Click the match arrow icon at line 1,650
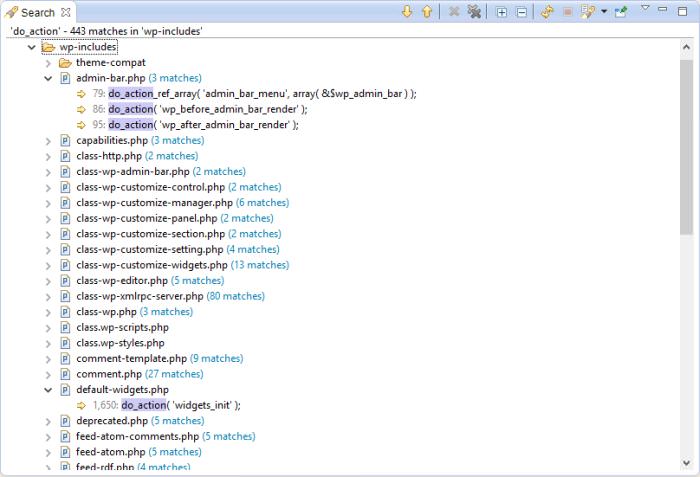The width and height of the screenshot is (700, 477). (81, 406)
